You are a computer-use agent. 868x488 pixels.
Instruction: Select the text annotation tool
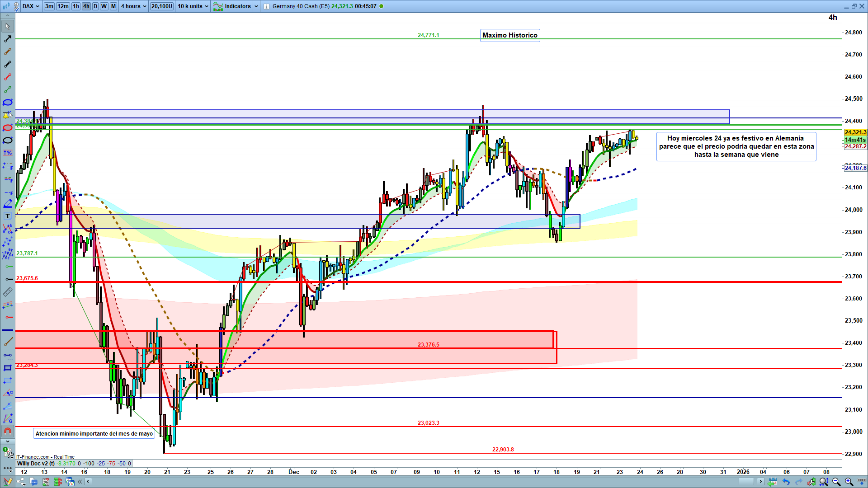(8, 216)
